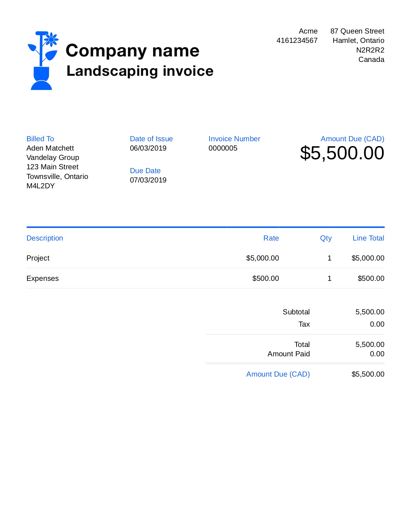The width and height of the screenshot is (411, 532).
Task: Click client name 'Aden Matchett'
Action: click(50, 148)
